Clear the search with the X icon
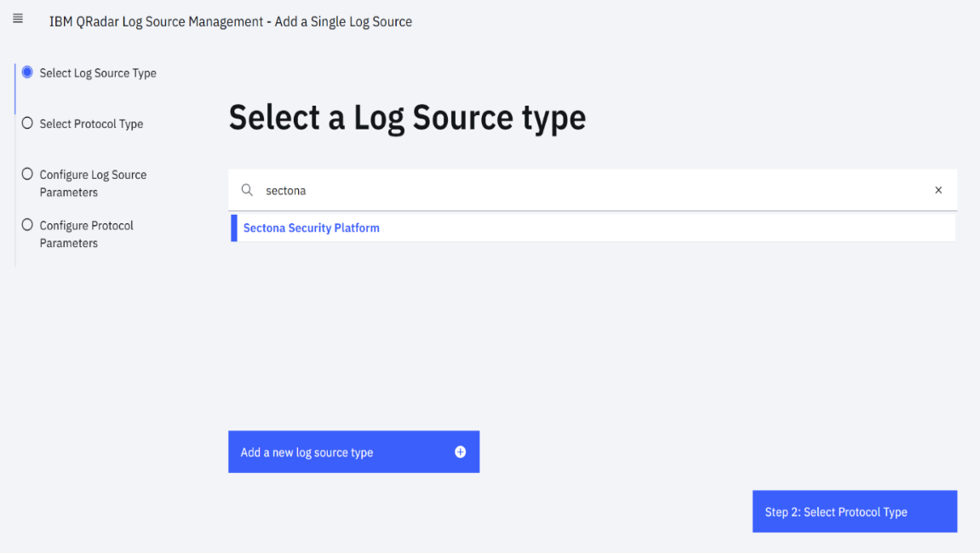This screenshot has height=553, width=980. 938,190
